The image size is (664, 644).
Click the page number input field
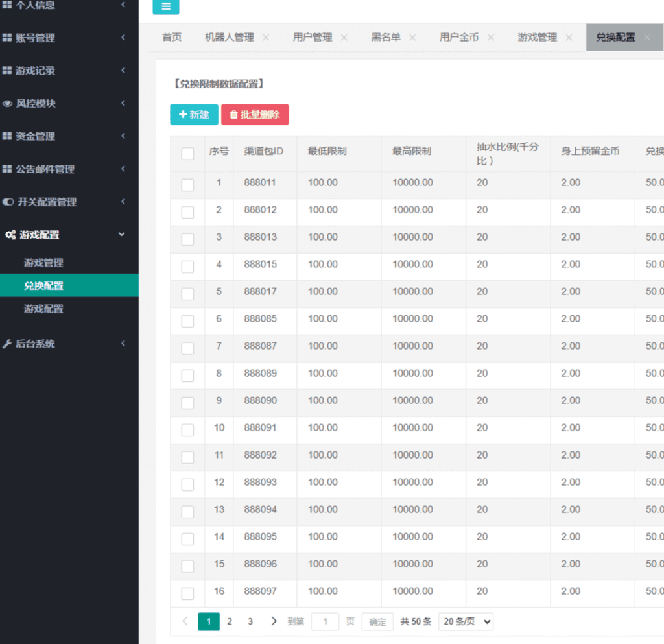click(x=325, y=621)
